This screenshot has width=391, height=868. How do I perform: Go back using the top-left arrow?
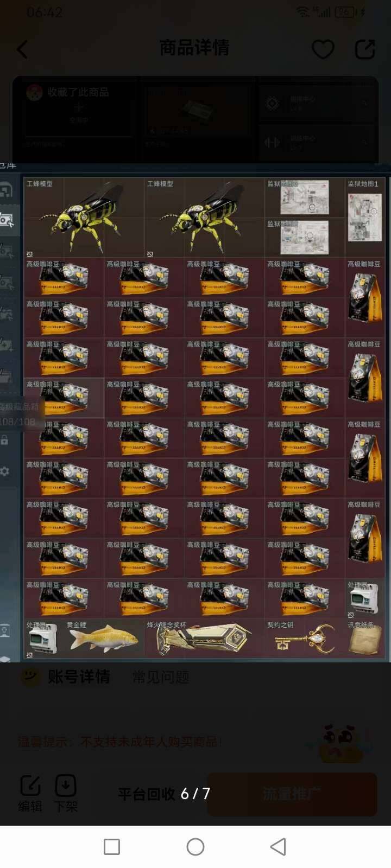point(22,49)
